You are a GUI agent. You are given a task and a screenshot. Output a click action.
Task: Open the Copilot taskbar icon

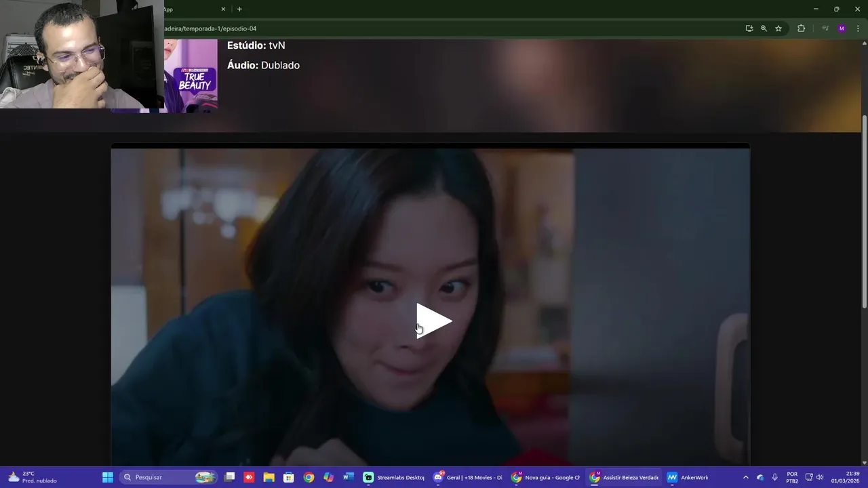pyautogui.click(x=328, y=477)
